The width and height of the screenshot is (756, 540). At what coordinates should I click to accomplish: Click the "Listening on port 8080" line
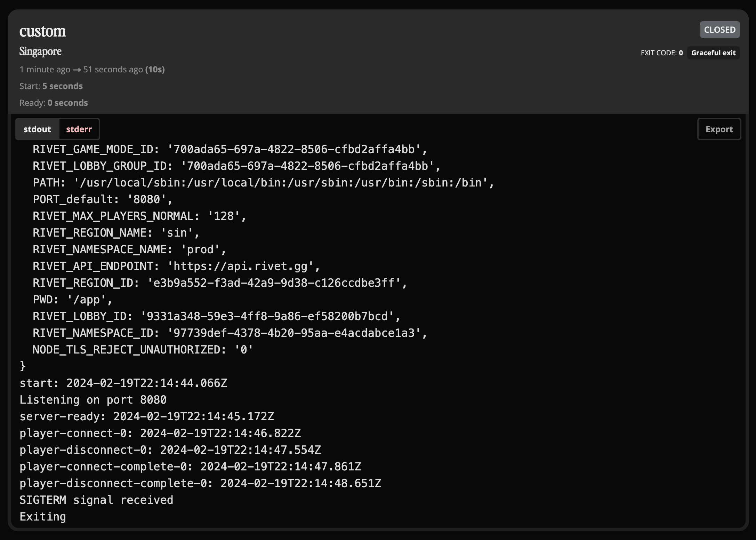click(93, 400)
